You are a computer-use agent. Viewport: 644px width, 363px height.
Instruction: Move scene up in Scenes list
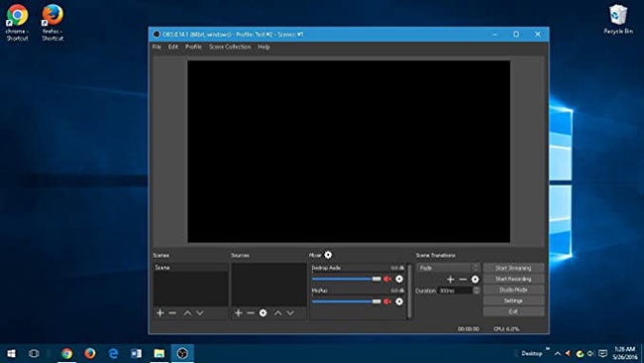187,312
